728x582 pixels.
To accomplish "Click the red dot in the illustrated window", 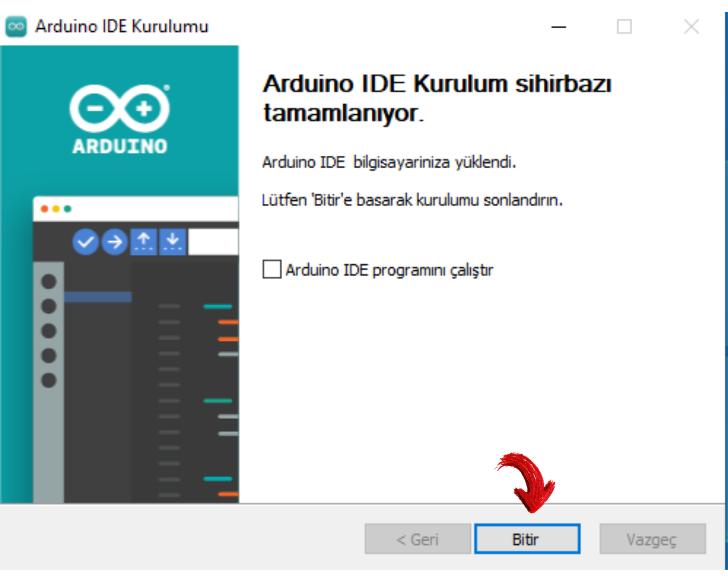I will [x=44, y=209].
